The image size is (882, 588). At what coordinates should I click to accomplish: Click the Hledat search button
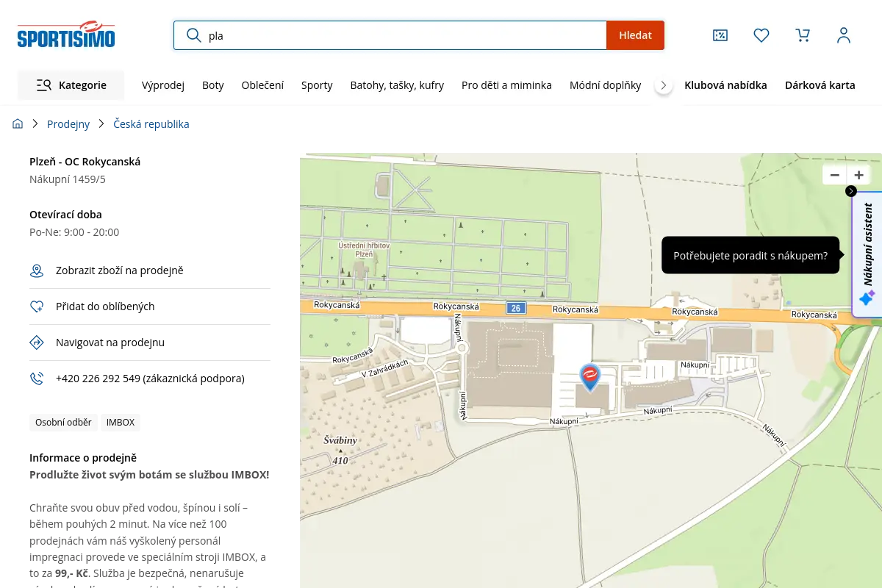(x=635, y=35)
